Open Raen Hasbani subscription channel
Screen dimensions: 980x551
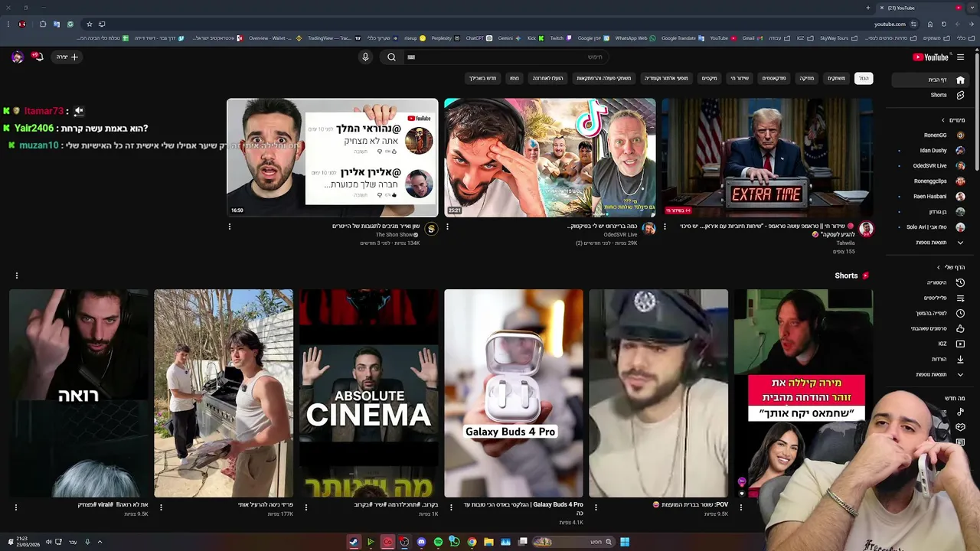tap(929, 197)
